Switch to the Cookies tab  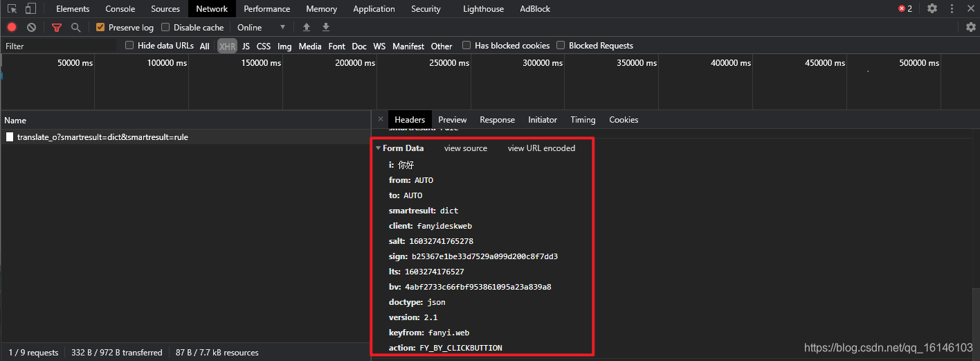tap(624, 119)
